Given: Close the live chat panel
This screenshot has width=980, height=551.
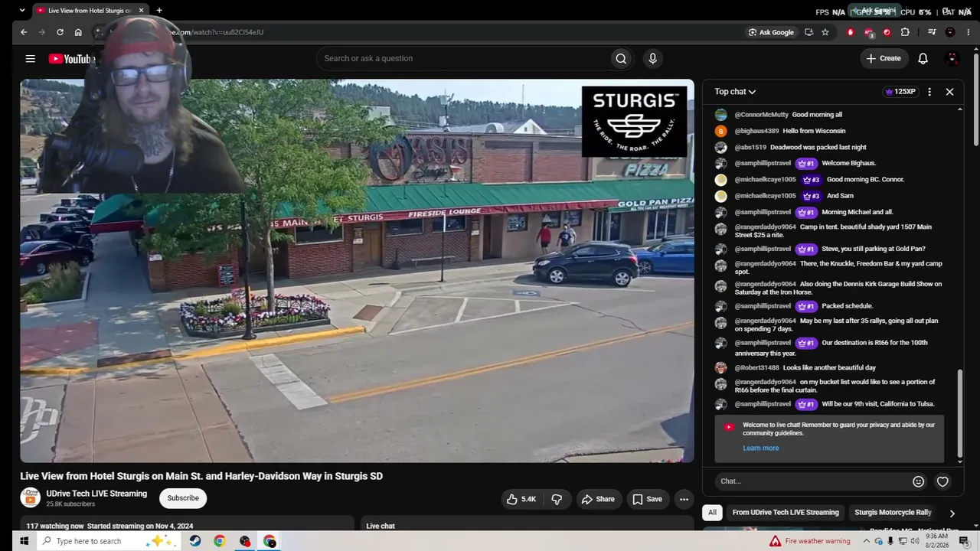Looking at the screenshot, I should point(949,92).
